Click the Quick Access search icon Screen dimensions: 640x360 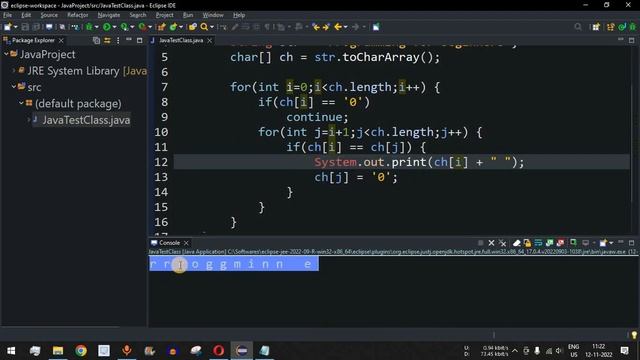578,27
